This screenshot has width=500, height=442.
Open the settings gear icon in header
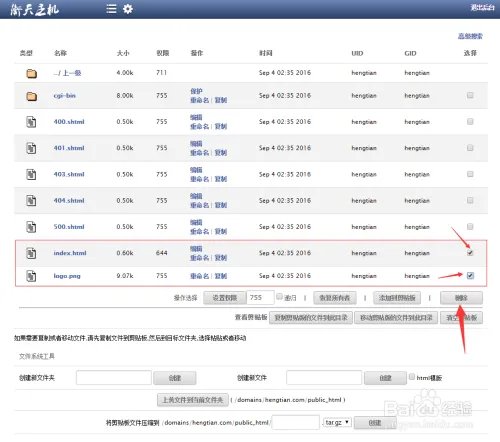(x=128, y=9)
